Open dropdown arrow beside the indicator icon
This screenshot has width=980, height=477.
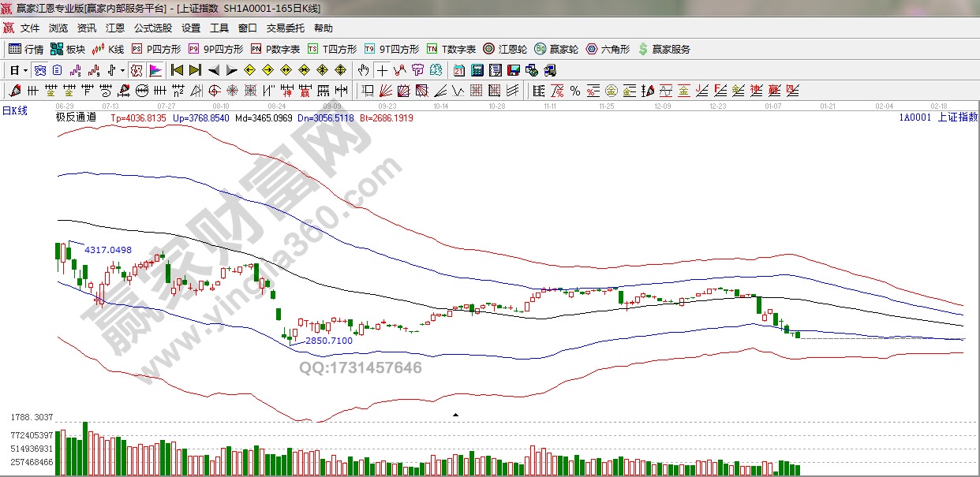122,70
